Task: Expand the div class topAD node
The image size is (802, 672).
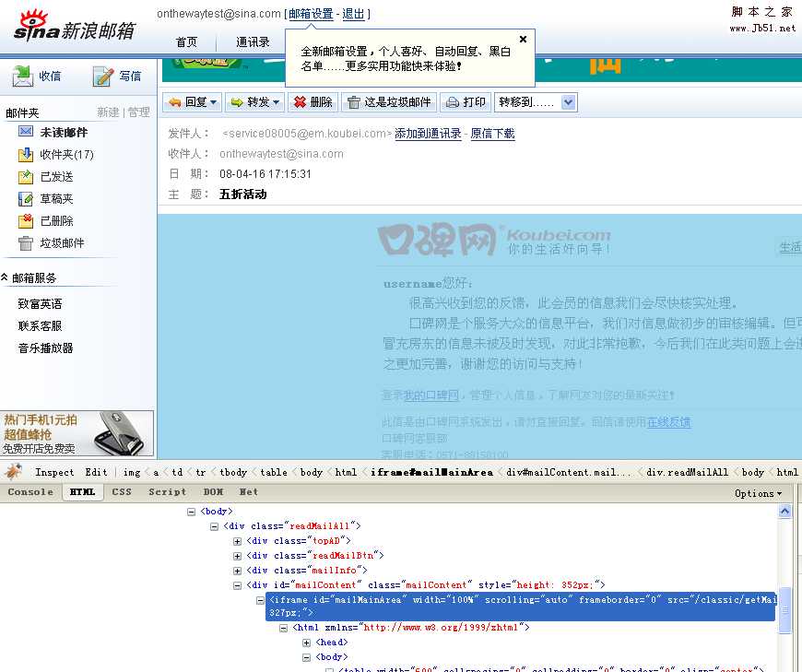Action: (x=237, y=541)
